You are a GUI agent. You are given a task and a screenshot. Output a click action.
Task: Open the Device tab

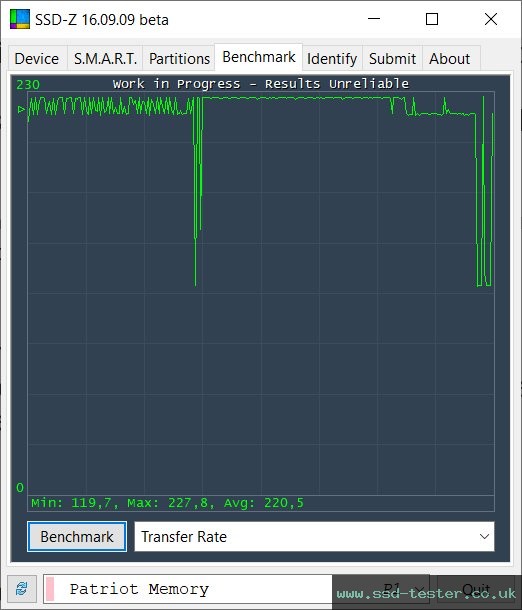click(x=37, y=59)
